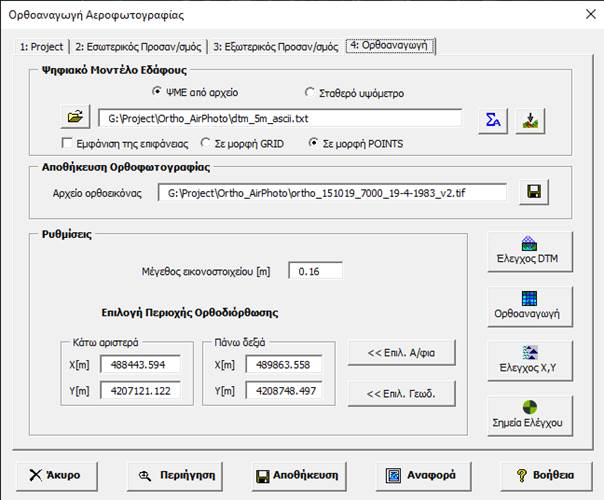This screenshot has width=604, height=500.
Task: Open the Βοήθεια help button
Action: (x=543, y=475)
